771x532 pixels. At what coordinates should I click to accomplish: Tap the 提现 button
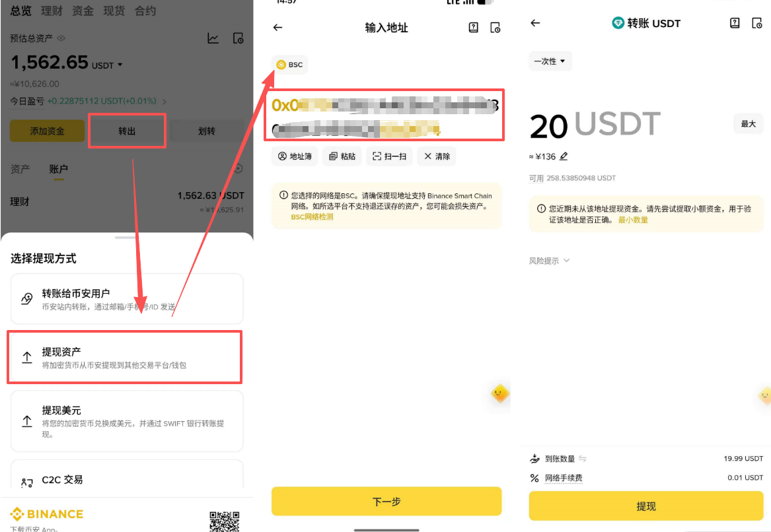click(646, 506)
